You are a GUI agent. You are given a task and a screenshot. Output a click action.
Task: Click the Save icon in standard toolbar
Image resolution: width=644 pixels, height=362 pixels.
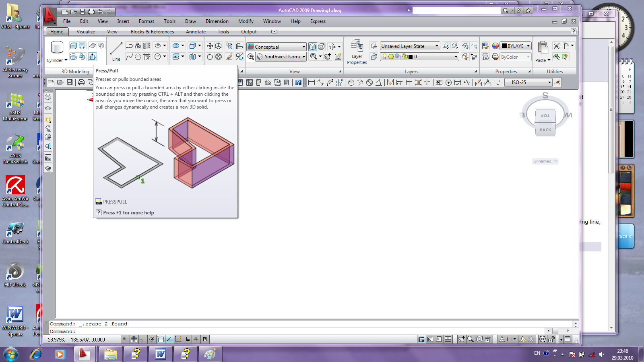70,82
